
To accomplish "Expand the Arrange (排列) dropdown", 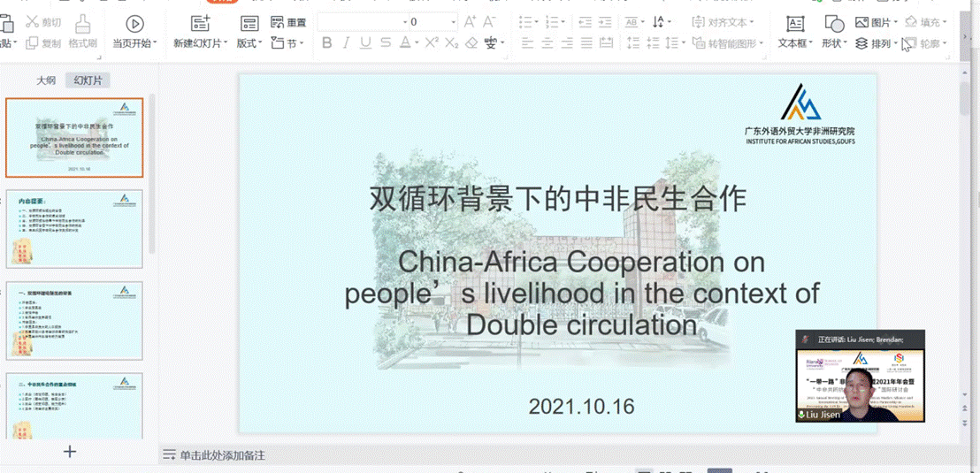I will point(877,43).
